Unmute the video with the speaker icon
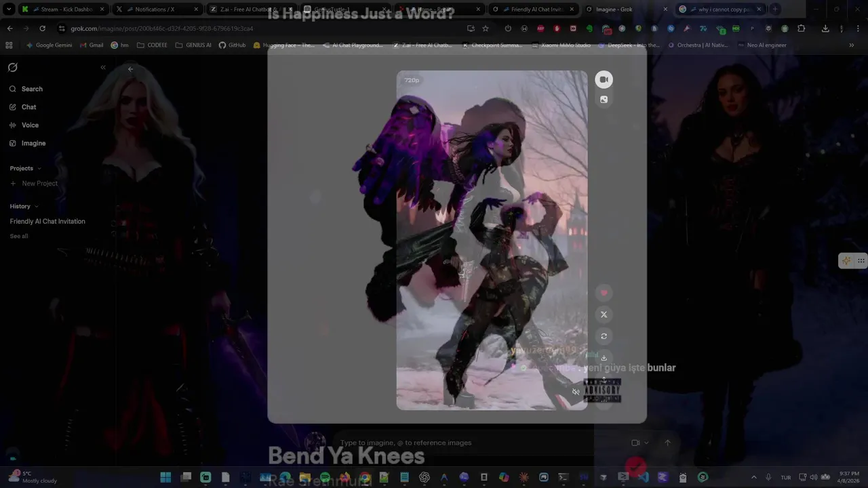The width and height of the screenshot is (868, 488). [576, 392]
